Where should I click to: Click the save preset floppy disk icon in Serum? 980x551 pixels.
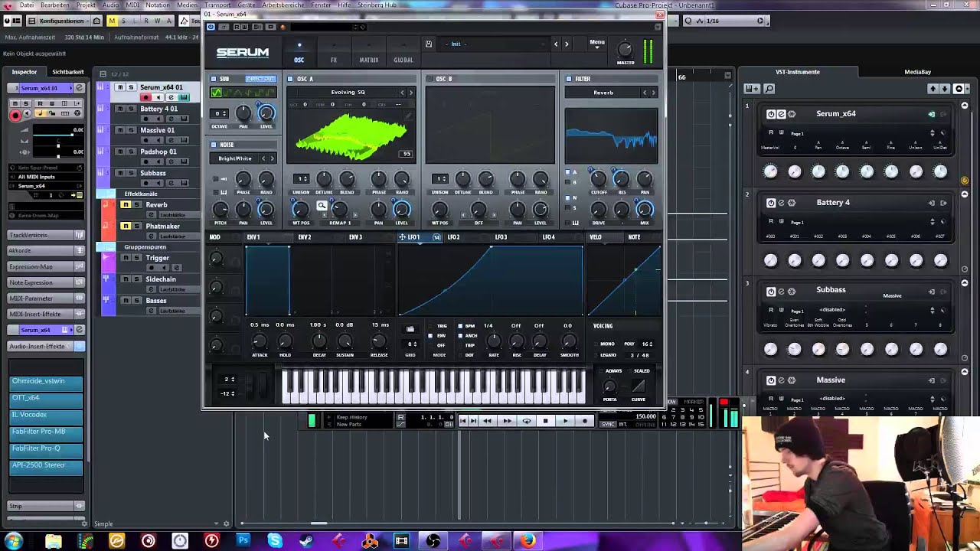[429, 44]
